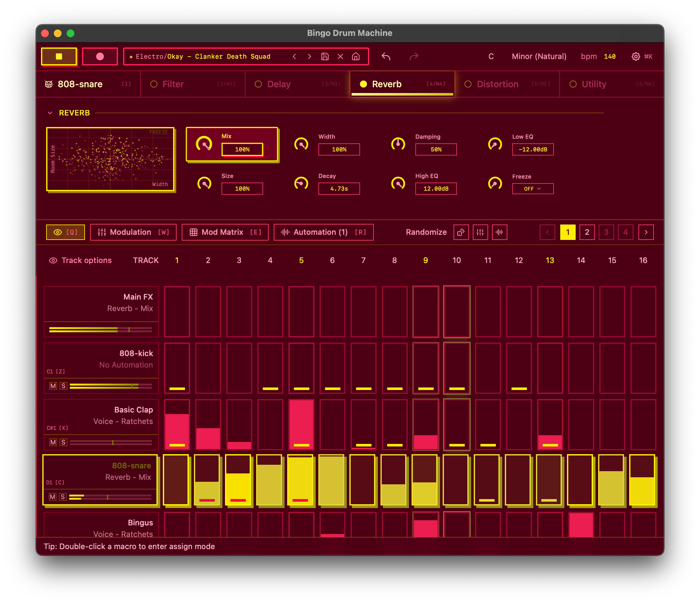Viewport: 700px width, 603px height.
Task: Mute the 808-kick track
Action: [x=53, y=386]
